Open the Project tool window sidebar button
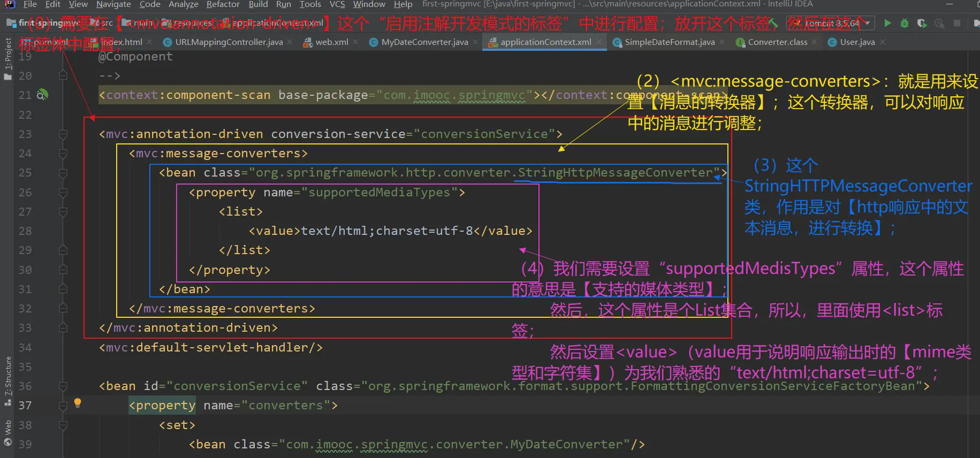Viewport: 980px width, 458px height. tap(7, 58)
